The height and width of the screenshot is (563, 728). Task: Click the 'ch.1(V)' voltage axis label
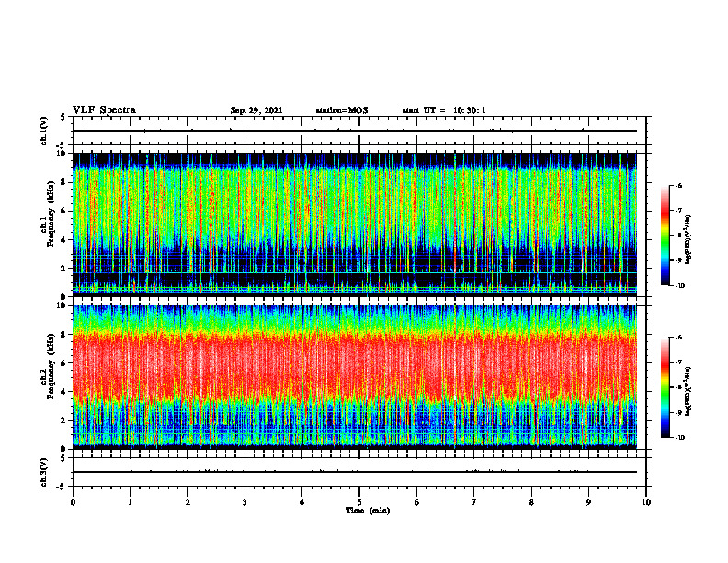(43, 131)
